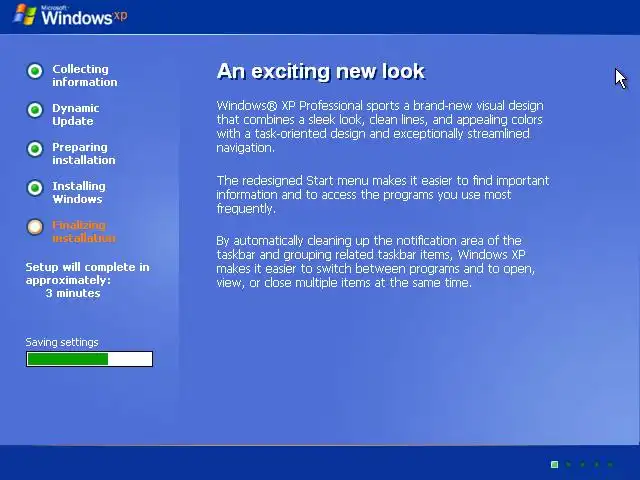Click the 3 minutes remaining text
Screen dimensions: 640x480
73,293
